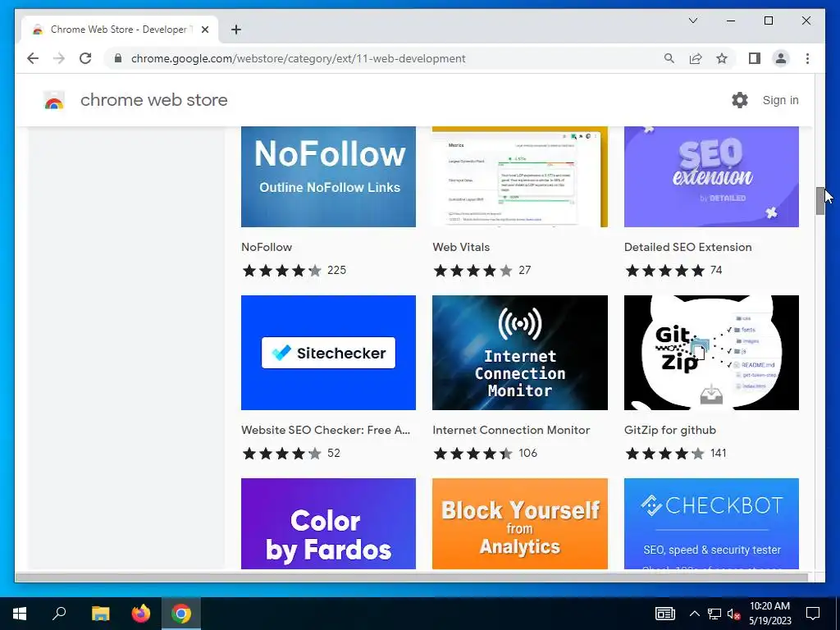The height and width of the screenshot is (630, 840).
Task: Click the Detailed SEO Extension title
Action: (688, 247)
